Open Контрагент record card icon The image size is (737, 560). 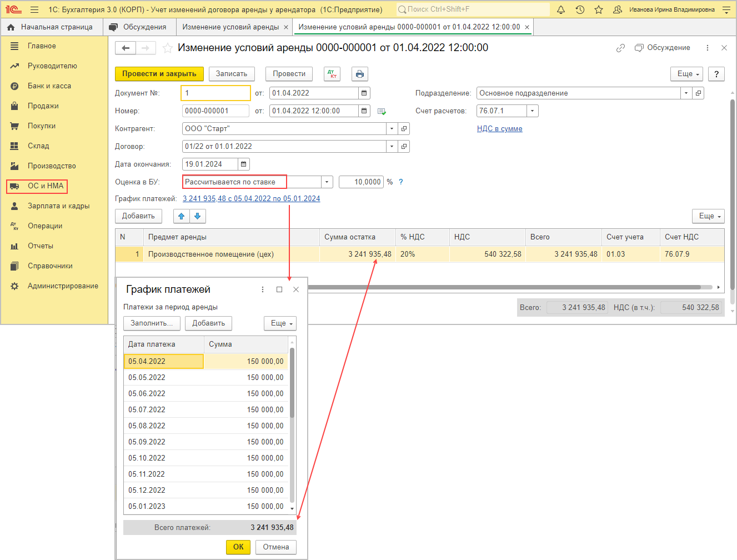click(x=404, y=129)
